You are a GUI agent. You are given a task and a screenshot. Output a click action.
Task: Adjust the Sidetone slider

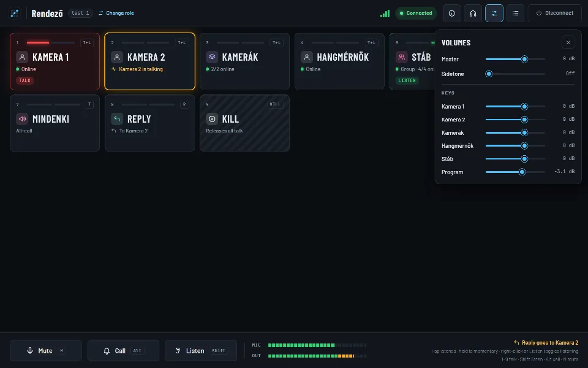515,74
